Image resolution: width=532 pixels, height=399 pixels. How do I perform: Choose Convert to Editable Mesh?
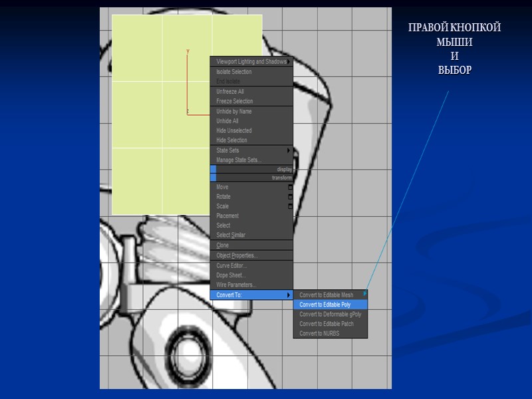(330, 295)
